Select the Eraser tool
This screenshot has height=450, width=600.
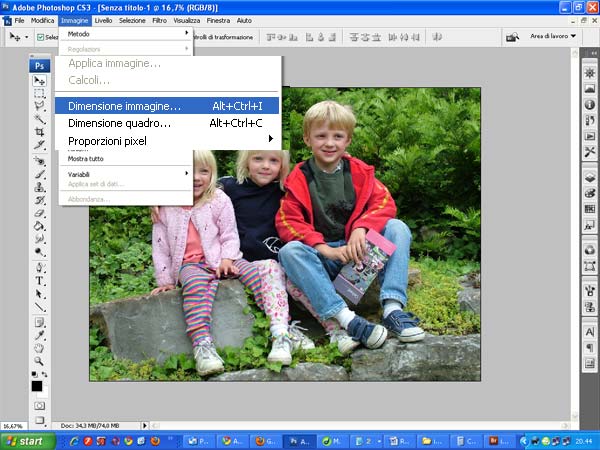[39, 213]
